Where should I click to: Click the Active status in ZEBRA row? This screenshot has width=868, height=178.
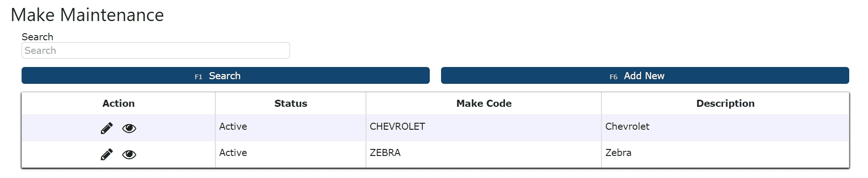tap(233, 153)
